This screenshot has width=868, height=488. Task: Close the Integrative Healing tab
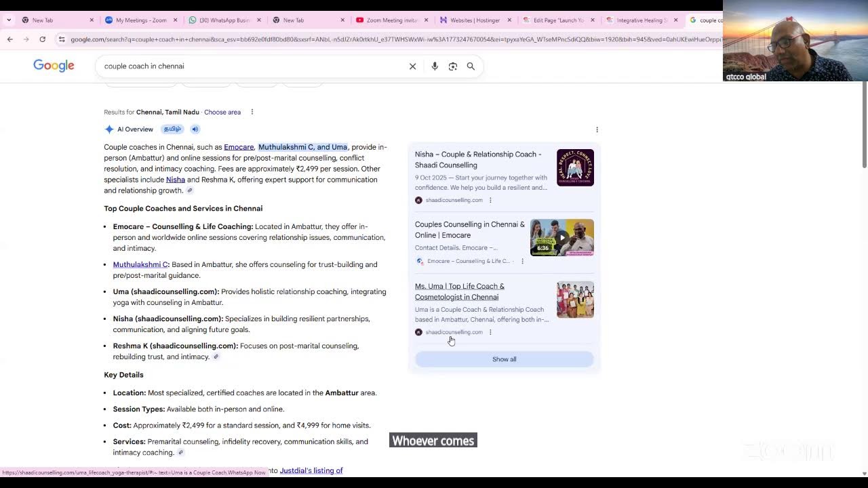pos(675,20)
